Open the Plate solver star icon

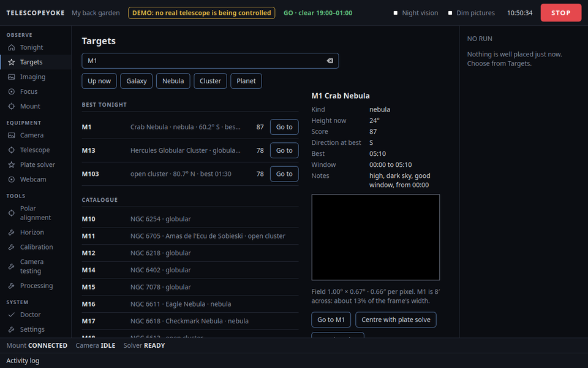pos(12,164)
